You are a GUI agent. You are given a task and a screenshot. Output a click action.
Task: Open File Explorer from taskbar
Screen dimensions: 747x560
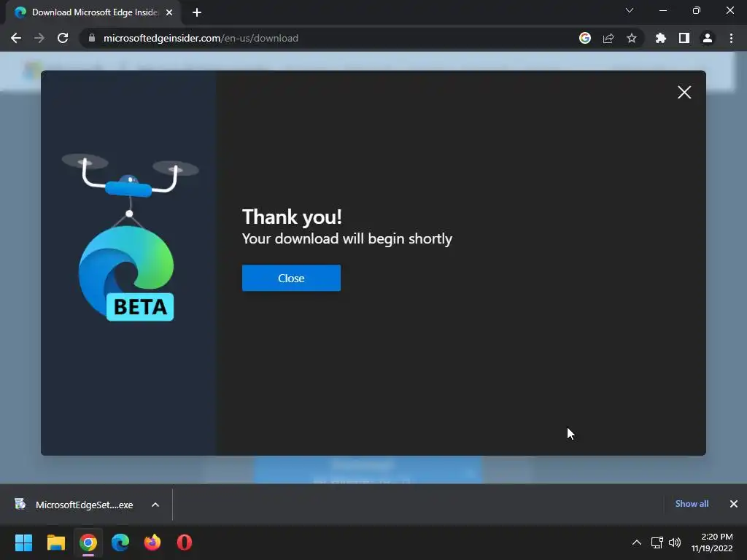(55, 542)
